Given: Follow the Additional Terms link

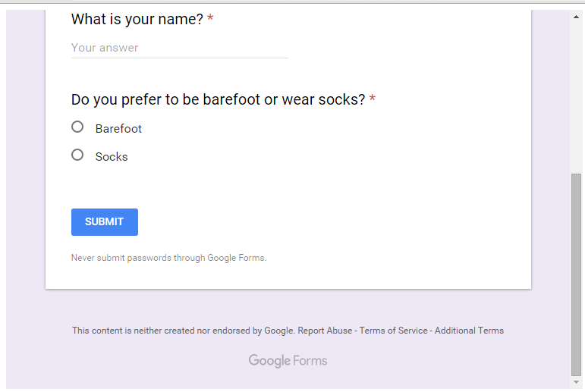Looking at the screenshot, I should (469, 331).
